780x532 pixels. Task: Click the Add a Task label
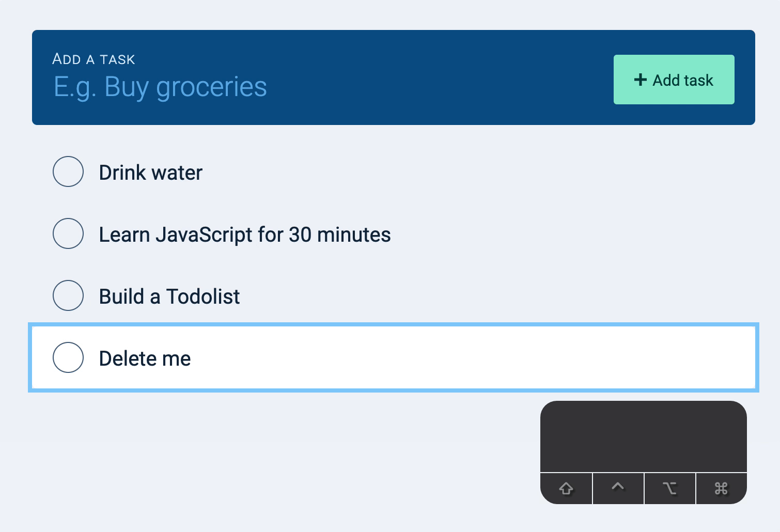point(93,59)
